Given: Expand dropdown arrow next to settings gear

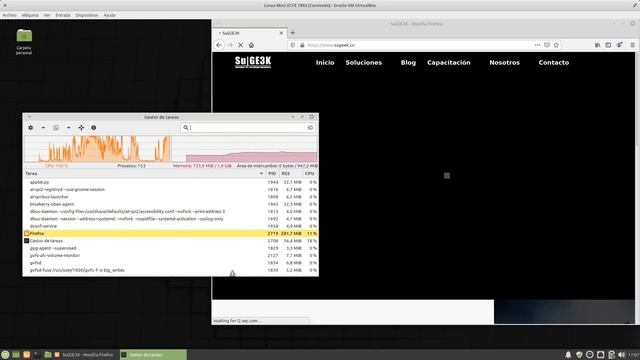Looking at the screenshot, I should [x=43, y=128].
